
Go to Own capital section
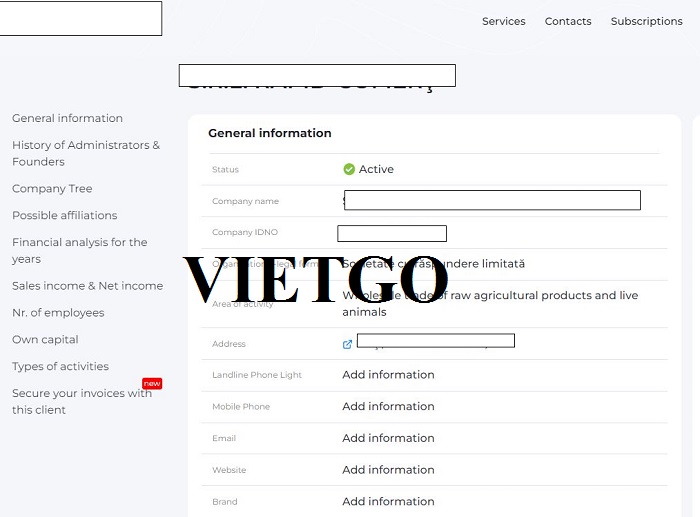coord(45,340)
